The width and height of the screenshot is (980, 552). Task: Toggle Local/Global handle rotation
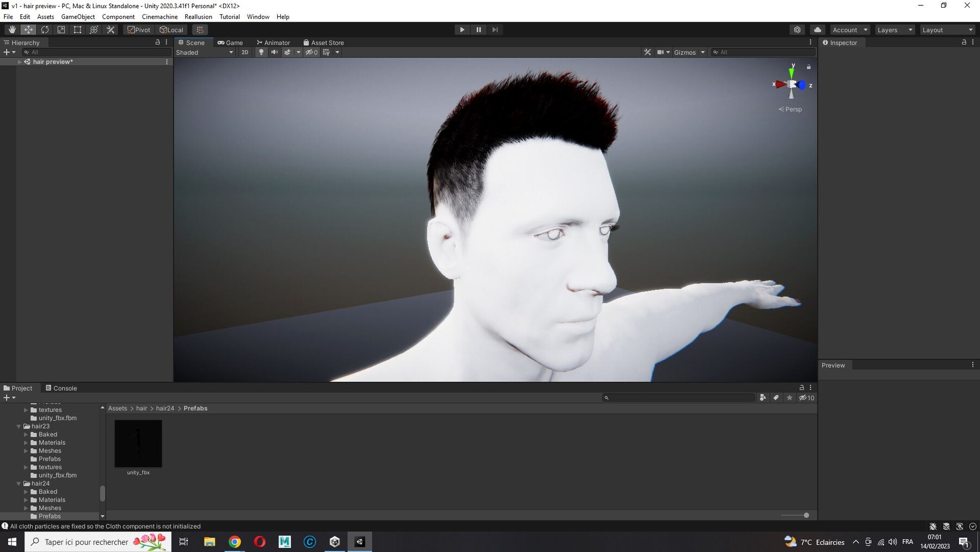171,30
